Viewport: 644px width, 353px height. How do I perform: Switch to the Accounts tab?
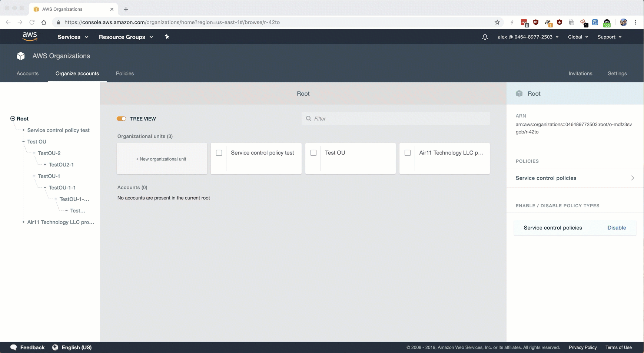click(x=27, y=73)
